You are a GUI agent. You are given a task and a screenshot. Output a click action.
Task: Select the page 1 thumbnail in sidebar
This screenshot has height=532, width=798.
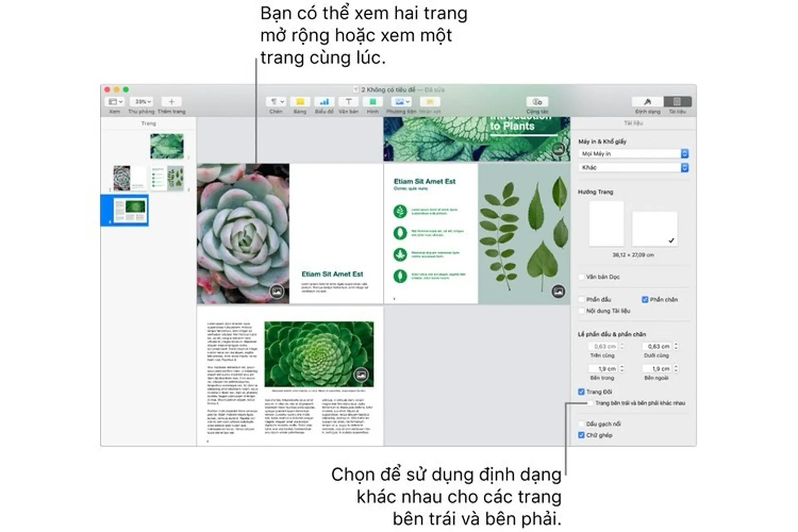pos(167,146)
